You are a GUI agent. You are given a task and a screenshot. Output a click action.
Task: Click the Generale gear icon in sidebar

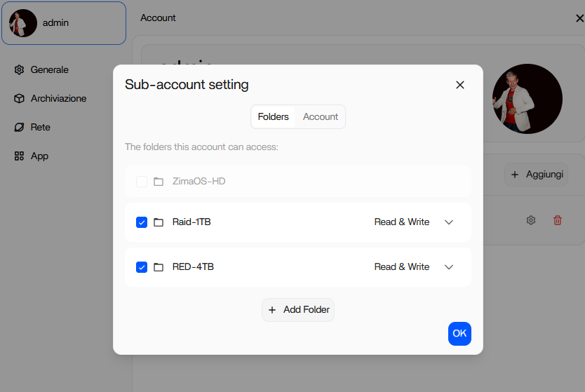click(x=19, y=70)
